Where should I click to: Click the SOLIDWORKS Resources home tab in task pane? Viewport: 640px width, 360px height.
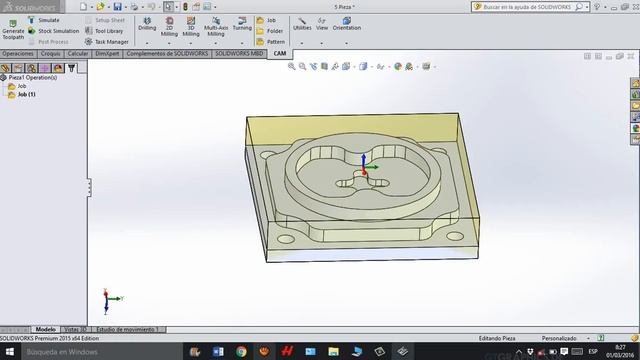pyautogui.click(x=635, y=83)
